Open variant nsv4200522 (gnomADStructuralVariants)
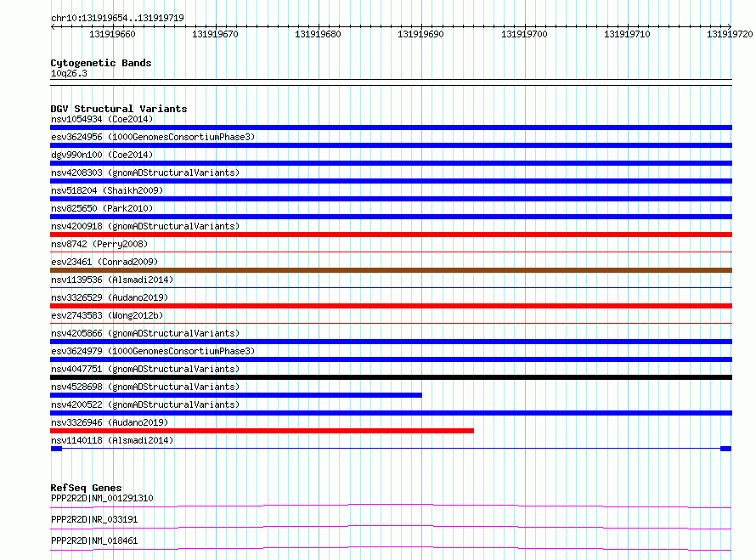This screenshot has height=560, width=756. click(145, 404)
